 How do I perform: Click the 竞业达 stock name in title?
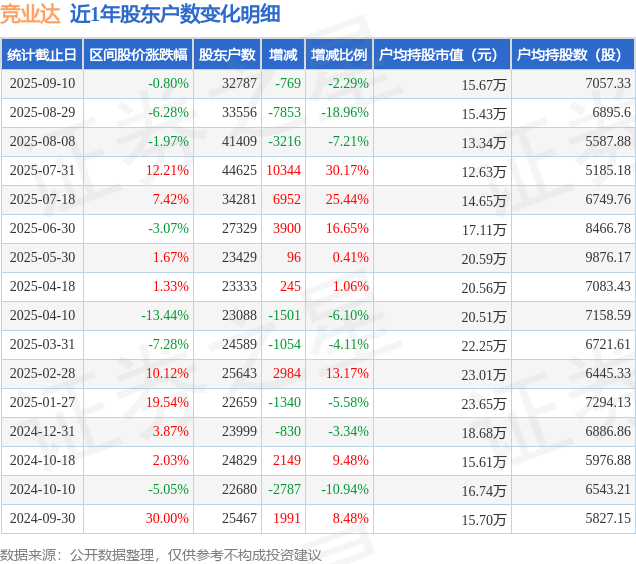(x=30, y=14)
